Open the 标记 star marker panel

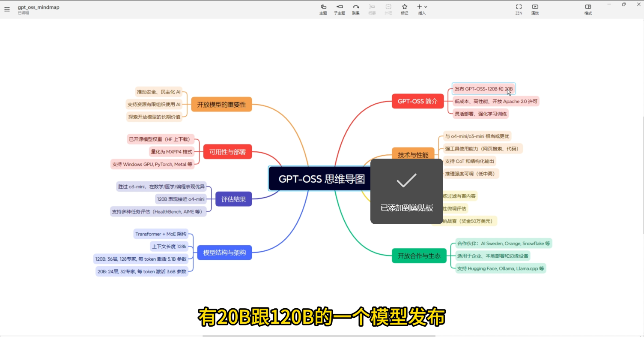tap(404, 9)
